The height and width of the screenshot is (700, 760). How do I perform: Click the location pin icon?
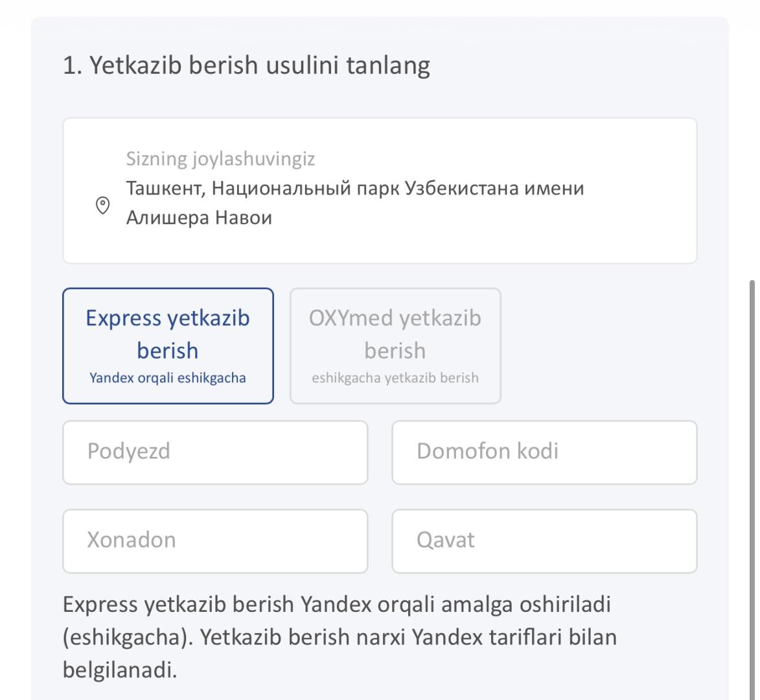pyautogui.click(x=102, y=205)
